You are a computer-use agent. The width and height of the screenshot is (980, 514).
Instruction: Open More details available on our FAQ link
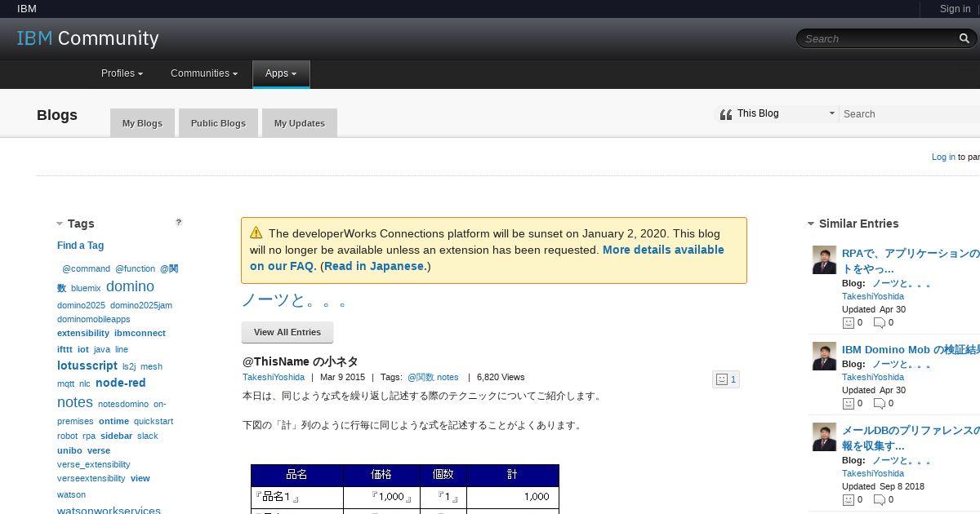pos(487,258)
